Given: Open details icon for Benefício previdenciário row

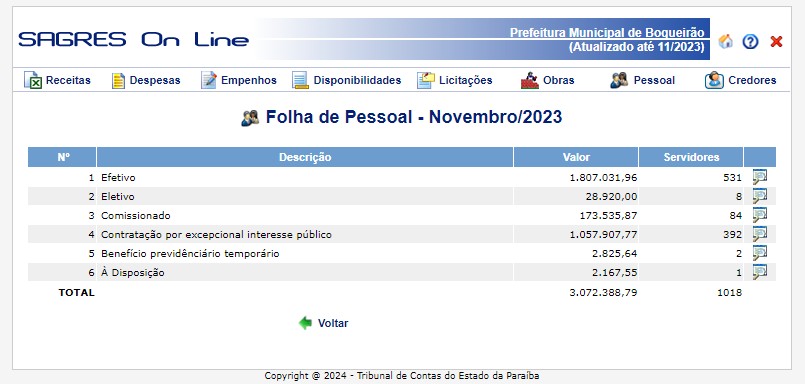Looking at the screenshot, I should (x=760, y=253).
